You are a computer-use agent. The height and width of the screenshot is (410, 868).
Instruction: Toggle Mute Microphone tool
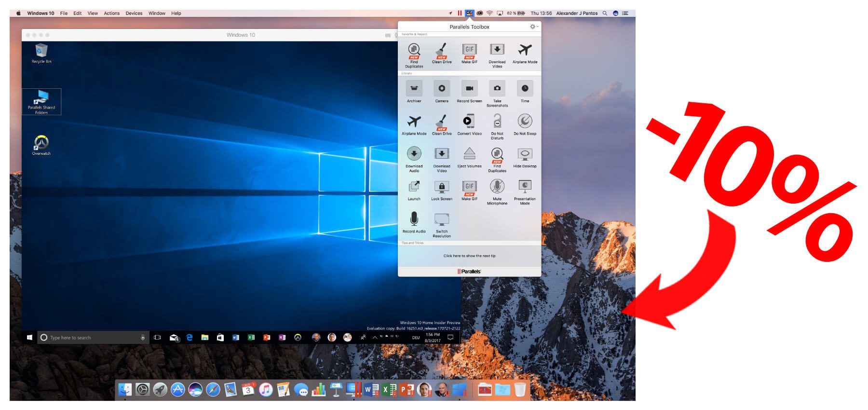tap(497, 192)
